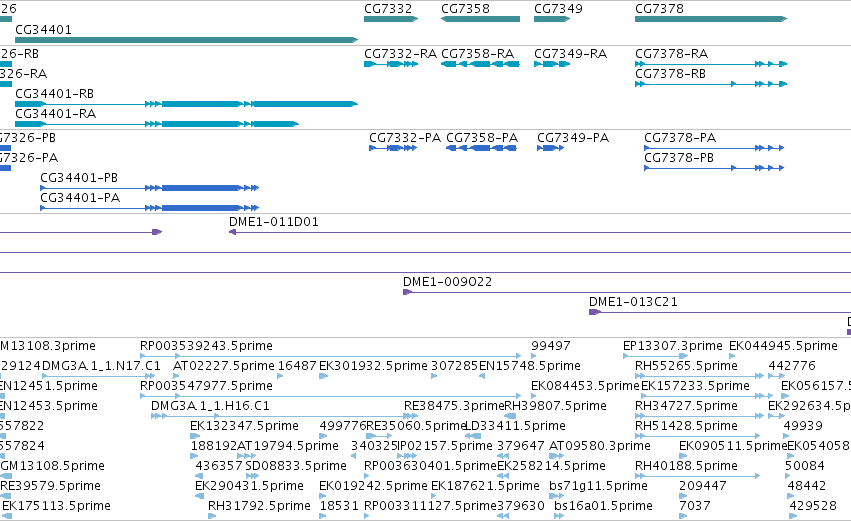
Task: Click the CG7332-PA protein label
Action: point(405,138)
